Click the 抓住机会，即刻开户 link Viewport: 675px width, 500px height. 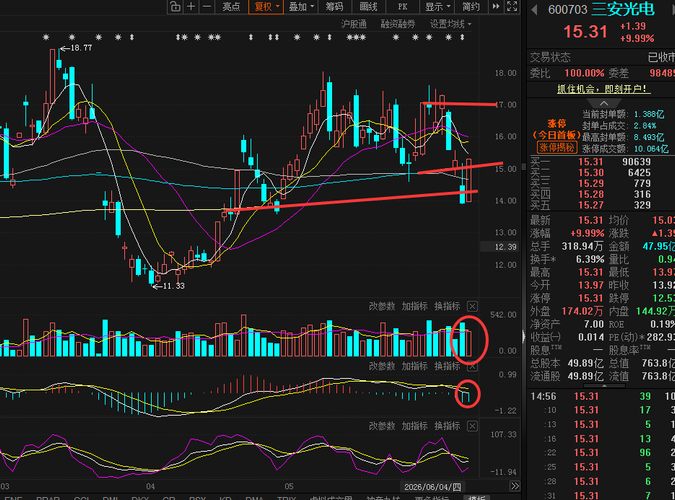[601, 89]
